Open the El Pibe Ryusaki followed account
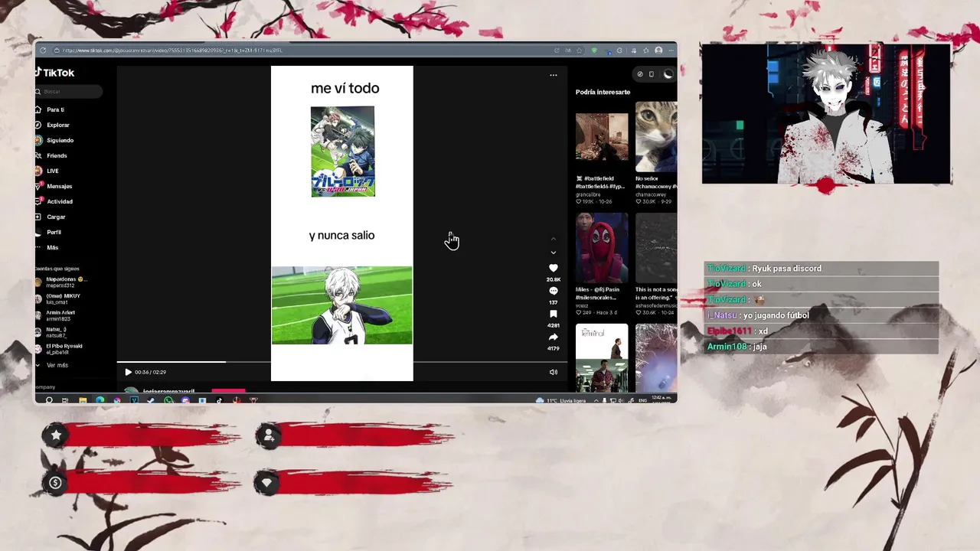 click(60, 349)
